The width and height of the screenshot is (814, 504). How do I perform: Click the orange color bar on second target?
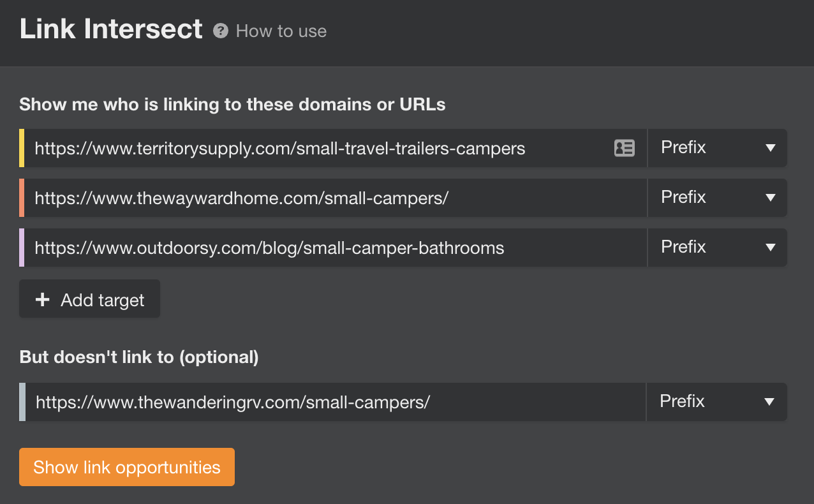click(22, 198)
